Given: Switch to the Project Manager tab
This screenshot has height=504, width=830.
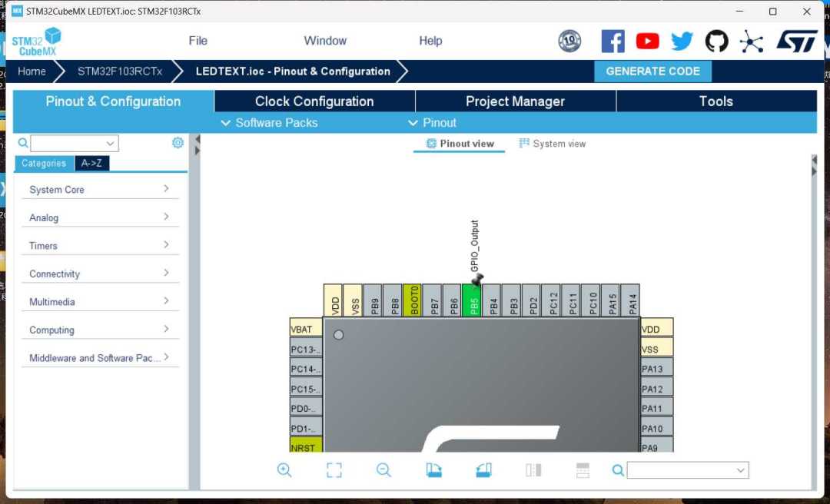Looking at the screenshot, I should tap(515, 101).
